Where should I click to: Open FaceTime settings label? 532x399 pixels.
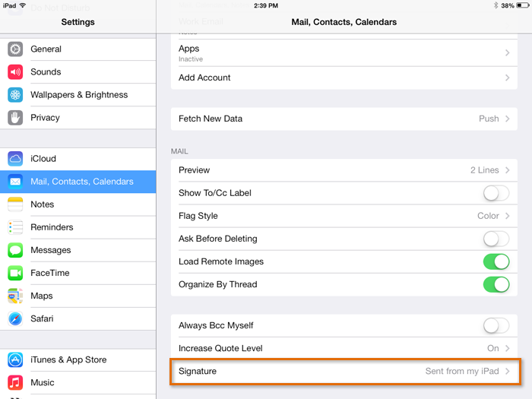50,273
